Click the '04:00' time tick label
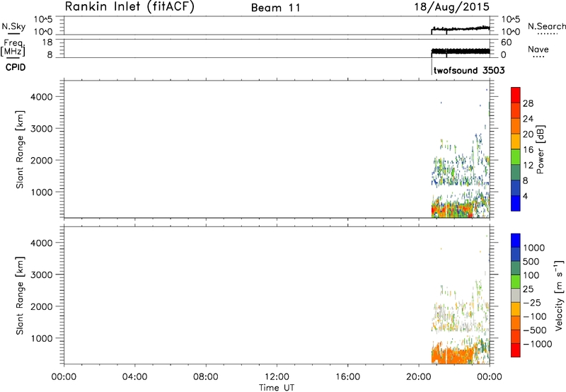The image size is (566, 392). point(135,377)
